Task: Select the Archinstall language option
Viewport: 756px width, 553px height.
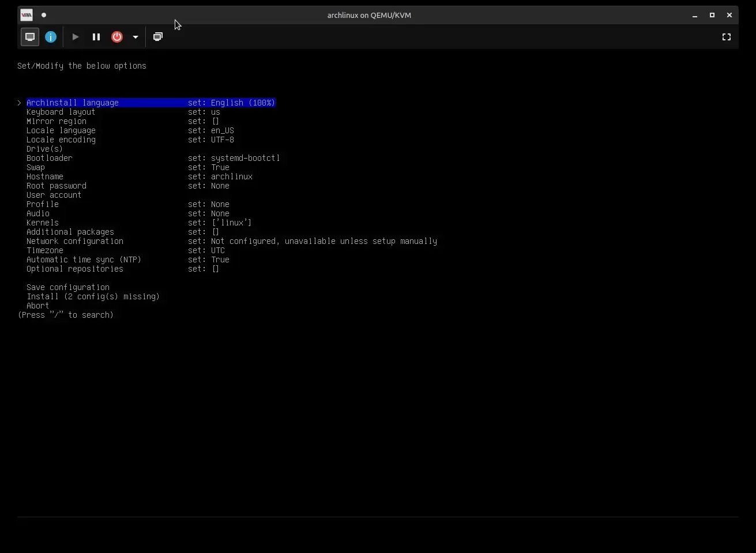Action: (x=73, y=103)
